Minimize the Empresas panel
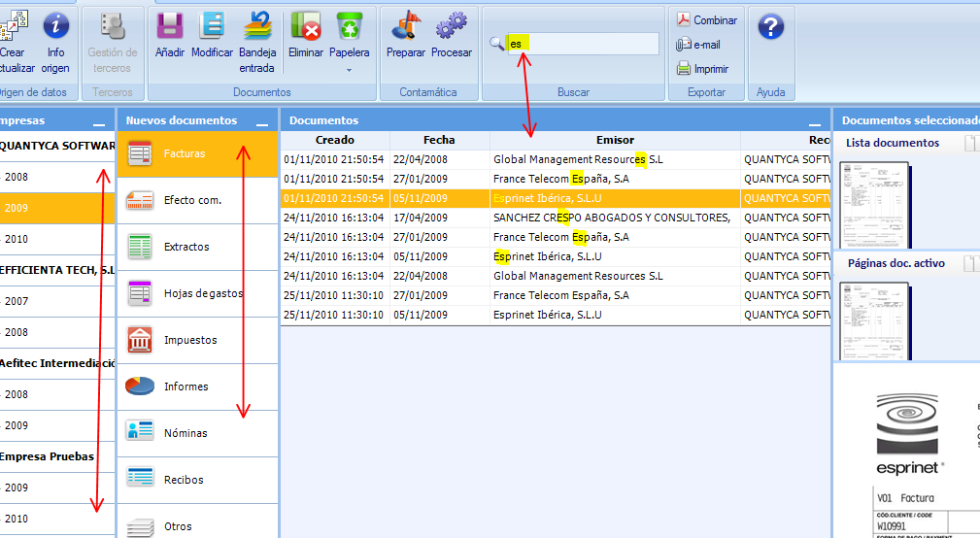The height and width of the screenshot is (538, 980). (98, 123)
